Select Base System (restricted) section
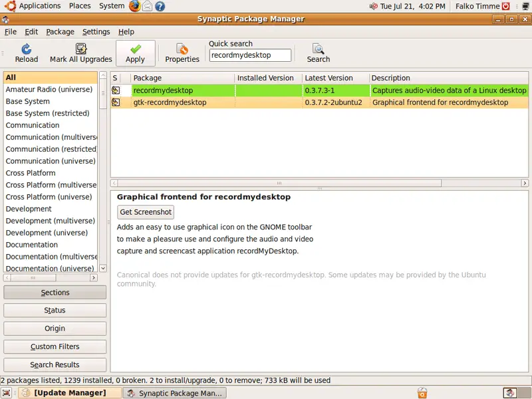Viewport: 532px width, 399px height. tap(51, 113)
